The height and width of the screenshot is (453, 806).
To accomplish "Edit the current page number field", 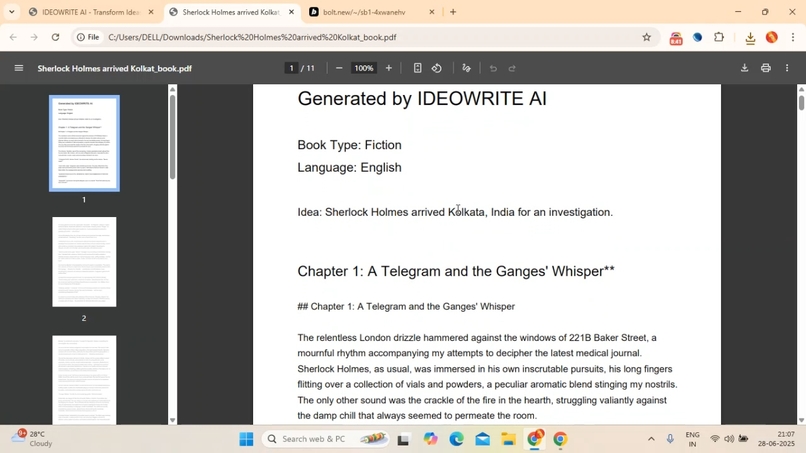I will coord(291,68).
